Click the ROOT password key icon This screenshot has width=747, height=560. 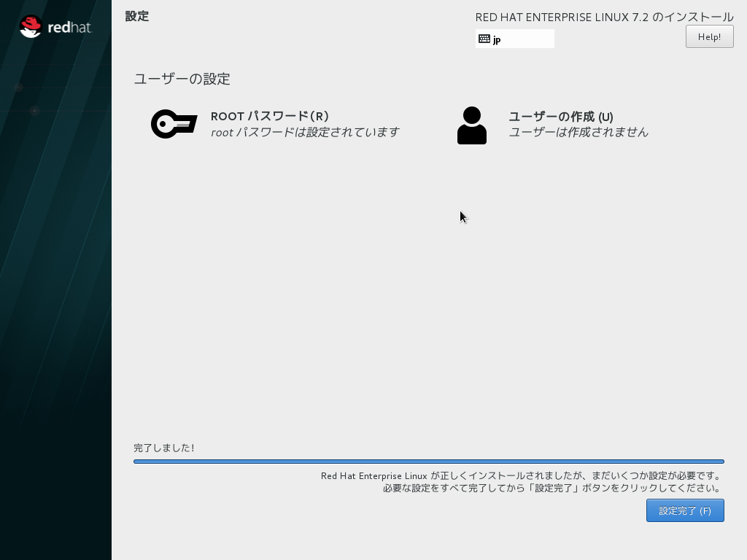(x=174, y=124)
